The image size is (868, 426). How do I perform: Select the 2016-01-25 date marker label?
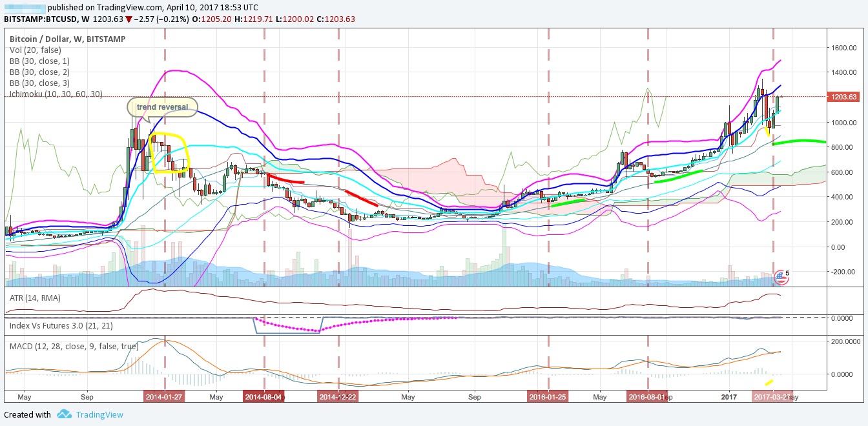click(x=548, y=397)
